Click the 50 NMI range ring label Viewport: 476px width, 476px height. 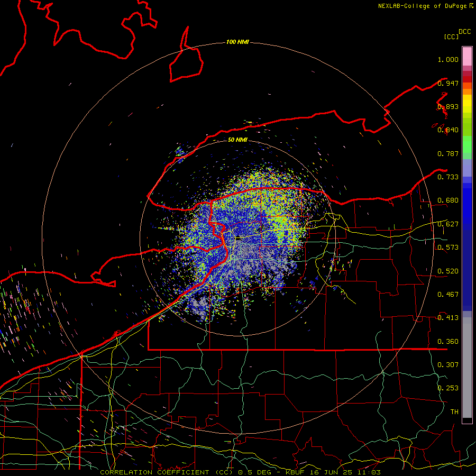click(x=237, y=140)
